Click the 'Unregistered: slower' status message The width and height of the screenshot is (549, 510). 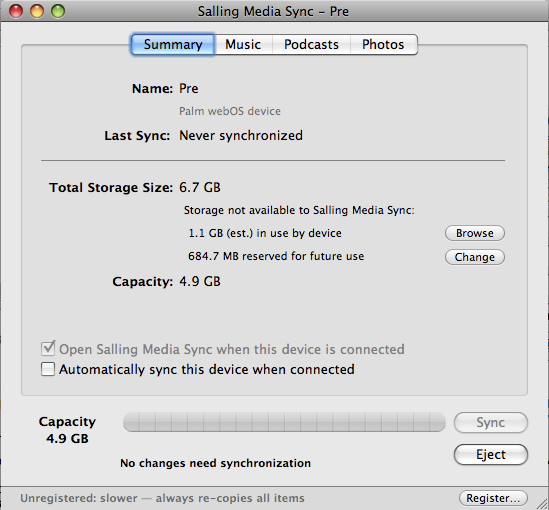(x=162, y=498)
